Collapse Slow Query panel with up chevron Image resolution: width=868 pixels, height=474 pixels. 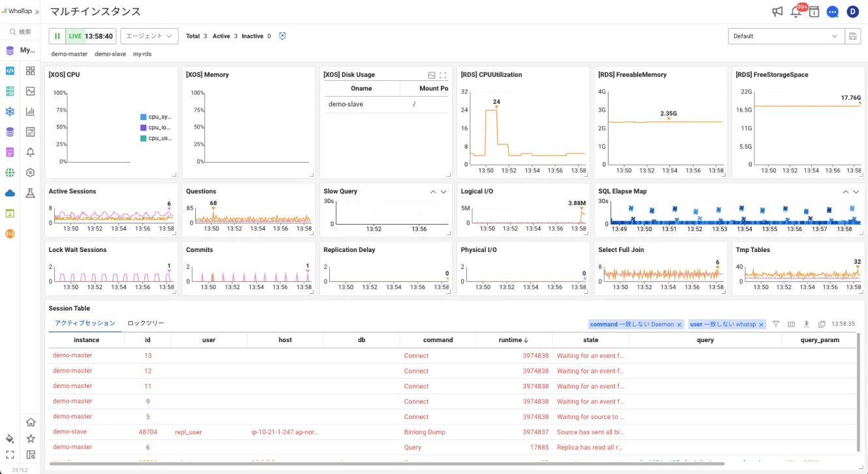coord(432,192)
